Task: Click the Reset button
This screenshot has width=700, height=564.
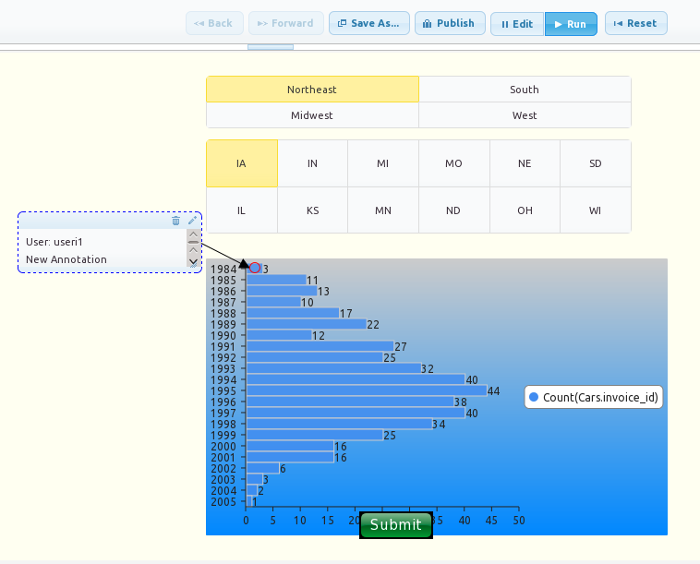Action: 636,24
